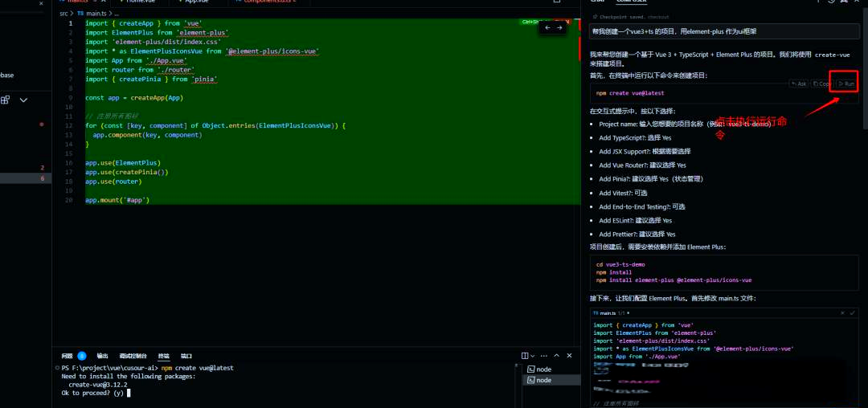The image size is (868, 408).
Task: Switch to the 输出 (Output) tab
Action: click(103, 356)
